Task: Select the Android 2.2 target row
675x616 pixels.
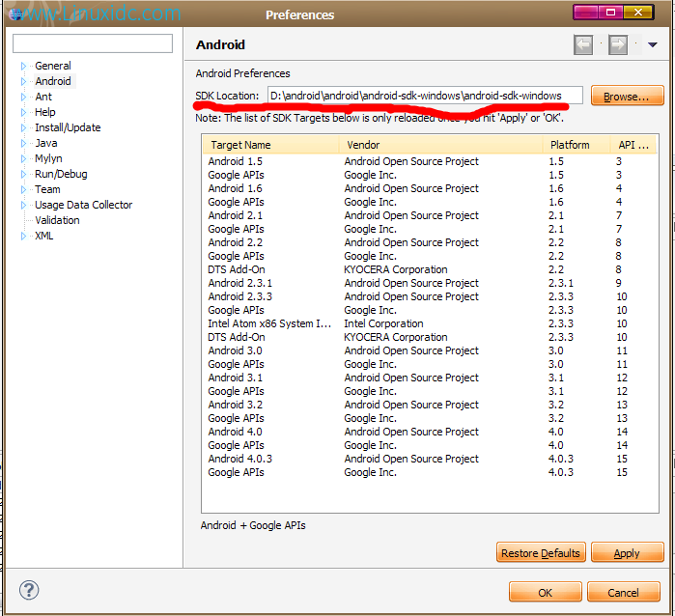Action: point(430,242)
